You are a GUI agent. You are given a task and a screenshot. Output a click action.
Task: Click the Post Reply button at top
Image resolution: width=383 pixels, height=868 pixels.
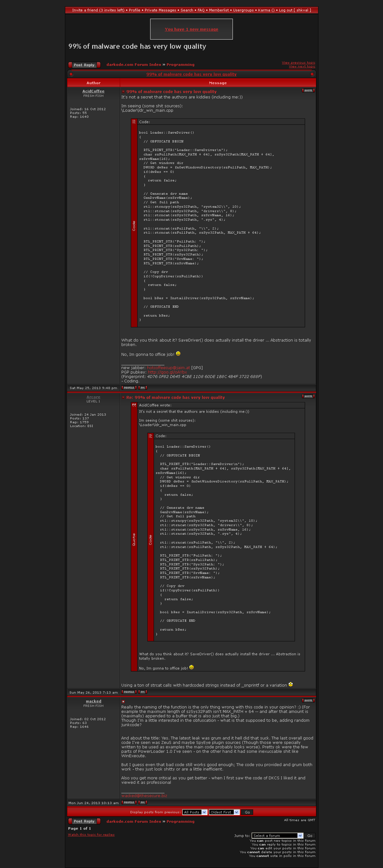click(x=84, y=65)
